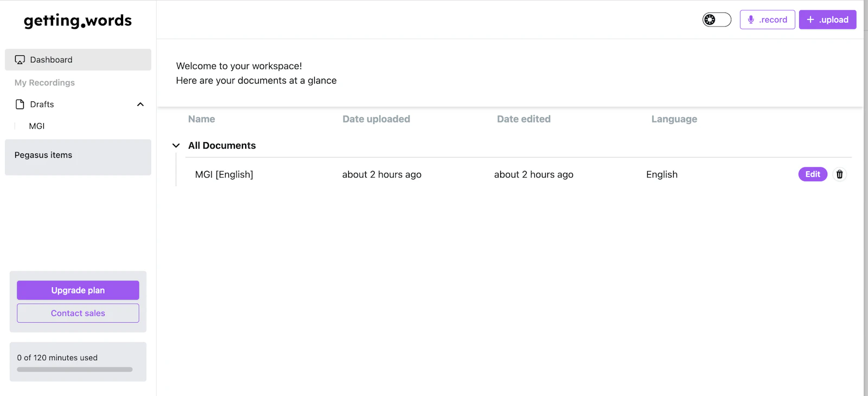This screenshot has width=868, height=396.
Task: Click the plus icon in .upload button
Action: (x=810, y=20)
